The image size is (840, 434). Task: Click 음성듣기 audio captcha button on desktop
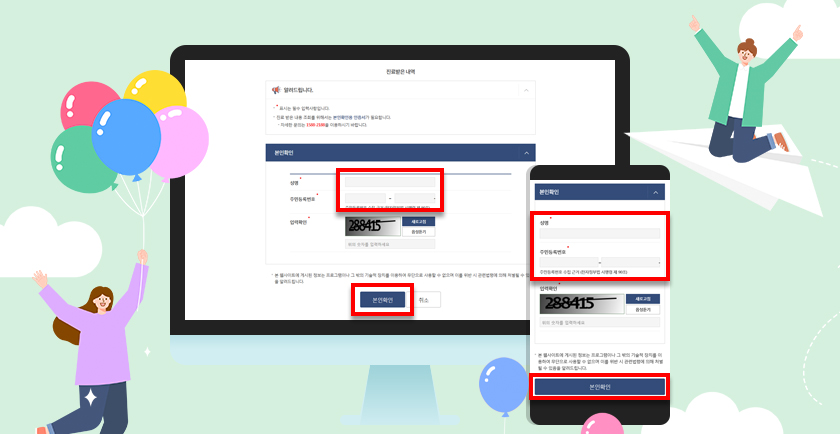pyautogui.click(x=418, y=232)
